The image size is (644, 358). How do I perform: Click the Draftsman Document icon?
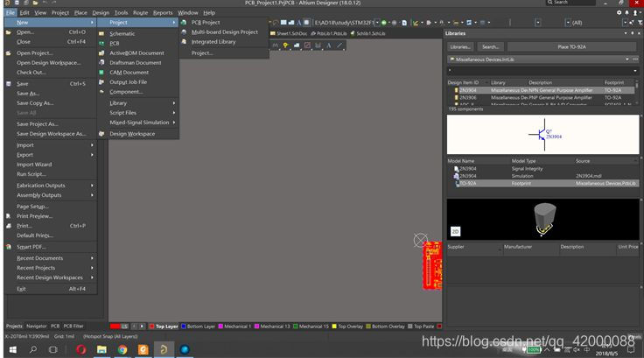click(x=101, y=62)
